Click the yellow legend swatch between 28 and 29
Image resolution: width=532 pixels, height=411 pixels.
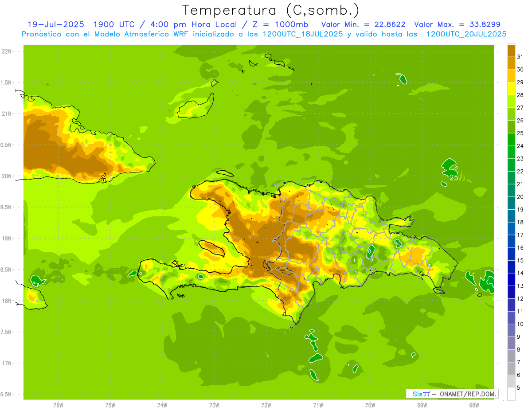tap(511, 89)
